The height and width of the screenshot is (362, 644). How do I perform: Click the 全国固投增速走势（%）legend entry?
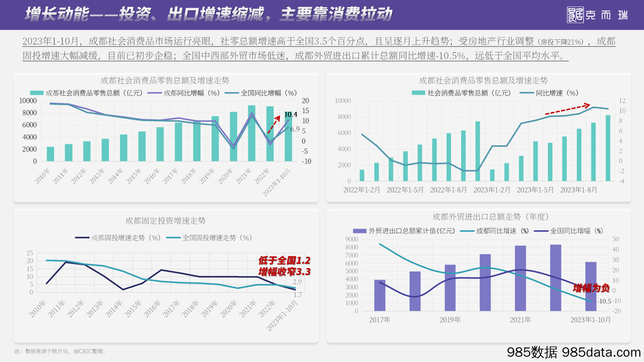209,238
